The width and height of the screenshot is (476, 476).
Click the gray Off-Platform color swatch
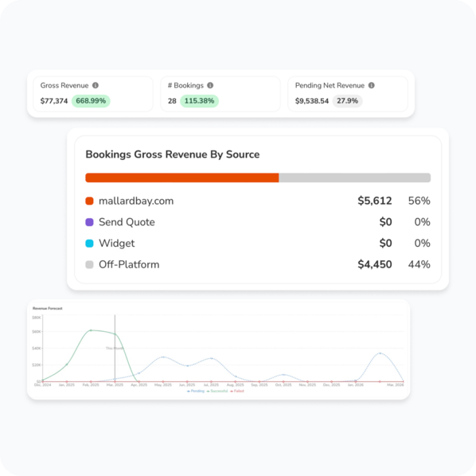[89, 265]
